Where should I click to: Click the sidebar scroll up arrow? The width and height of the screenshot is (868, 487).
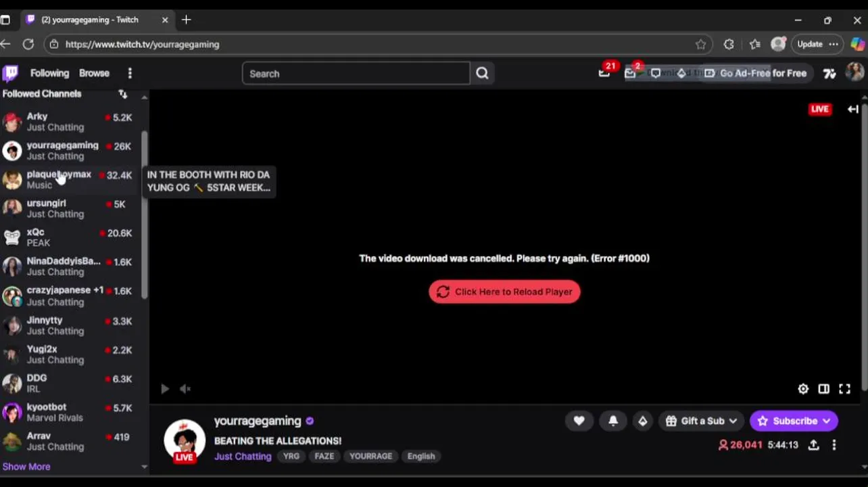tap(144, 98)
